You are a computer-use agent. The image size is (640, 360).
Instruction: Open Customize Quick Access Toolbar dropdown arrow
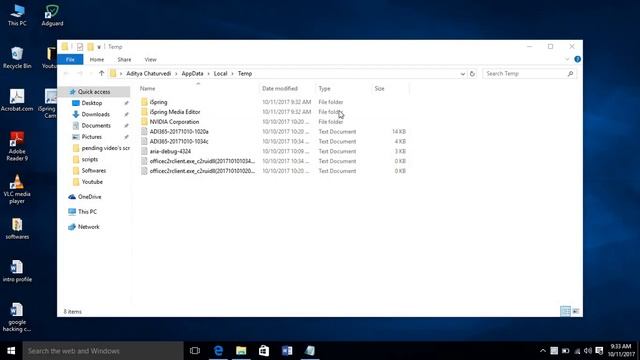click(x=99, y=47)
